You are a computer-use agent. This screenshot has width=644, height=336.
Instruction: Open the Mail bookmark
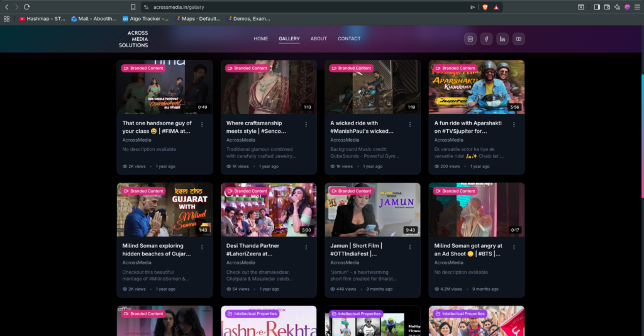[94, 18]
